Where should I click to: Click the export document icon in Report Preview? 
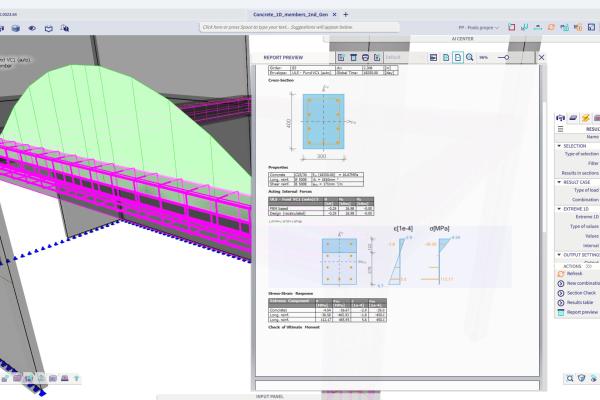(x=377, y=57)
